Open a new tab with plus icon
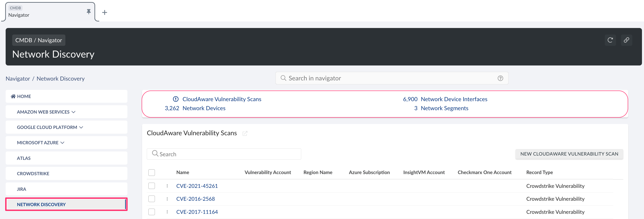Image resolution: width=644 pixels, height=219 pixels. pos(104,12)
